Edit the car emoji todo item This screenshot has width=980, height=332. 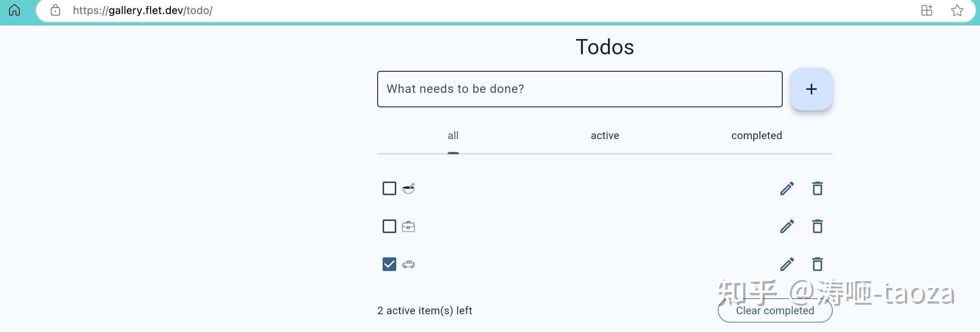click(787, 265)
